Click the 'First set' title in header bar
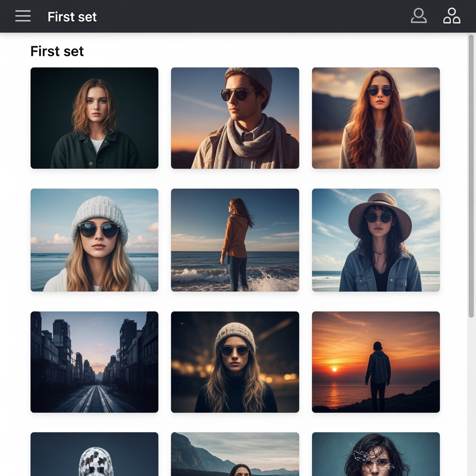 [72, 17]
